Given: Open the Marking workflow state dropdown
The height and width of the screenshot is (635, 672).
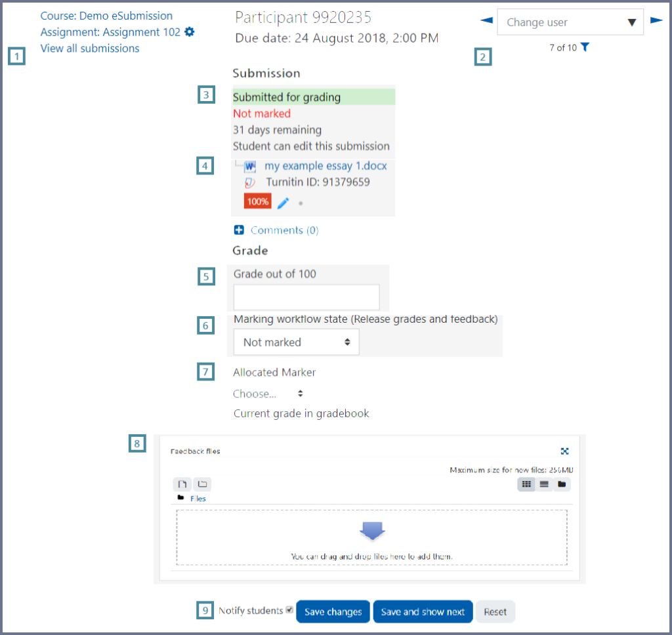Looking at the screenshot, I should tap(296, 342).
